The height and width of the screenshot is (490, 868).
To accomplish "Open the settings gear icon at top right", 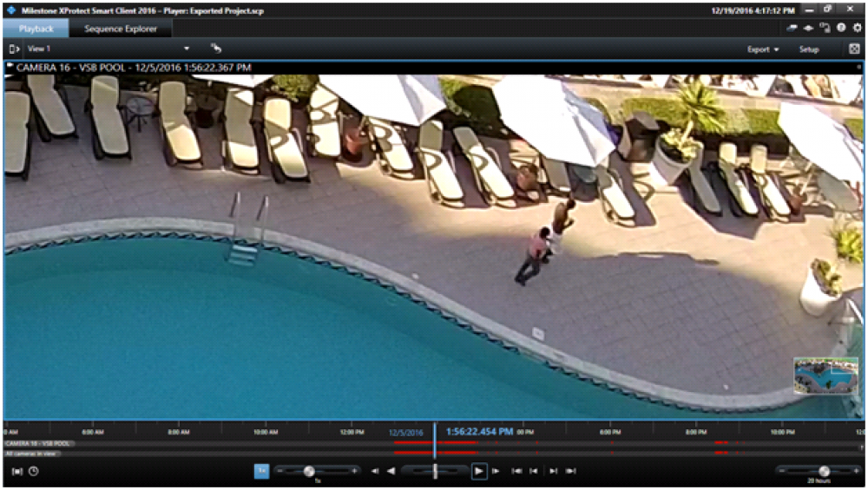I will tap(857, 28).
